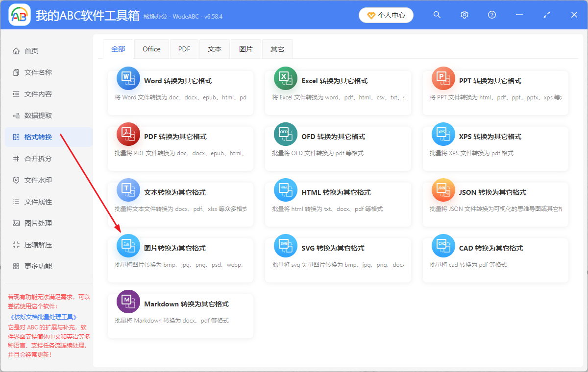Select the Markdown converter icon
Screen dimensions: 588x372
tap(128, 302)
